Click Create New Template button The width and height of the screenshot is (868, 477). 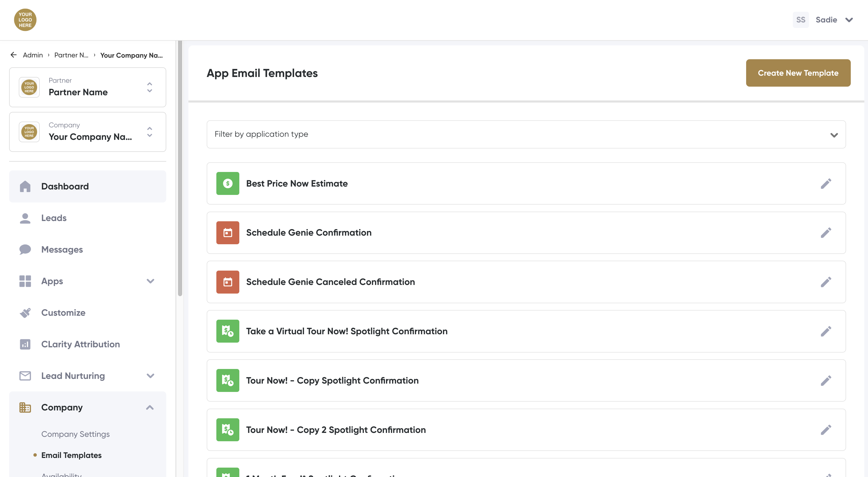tap(798, 73)
